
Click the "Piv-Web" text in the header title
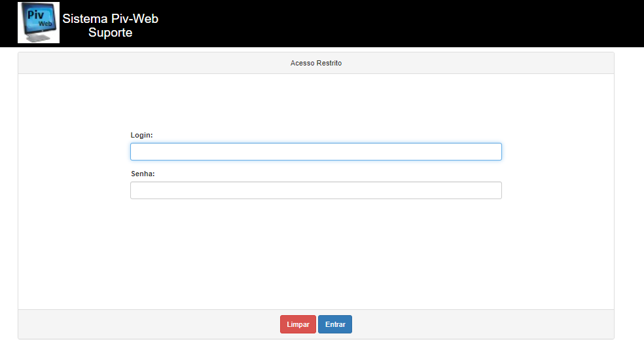(135, 18)
